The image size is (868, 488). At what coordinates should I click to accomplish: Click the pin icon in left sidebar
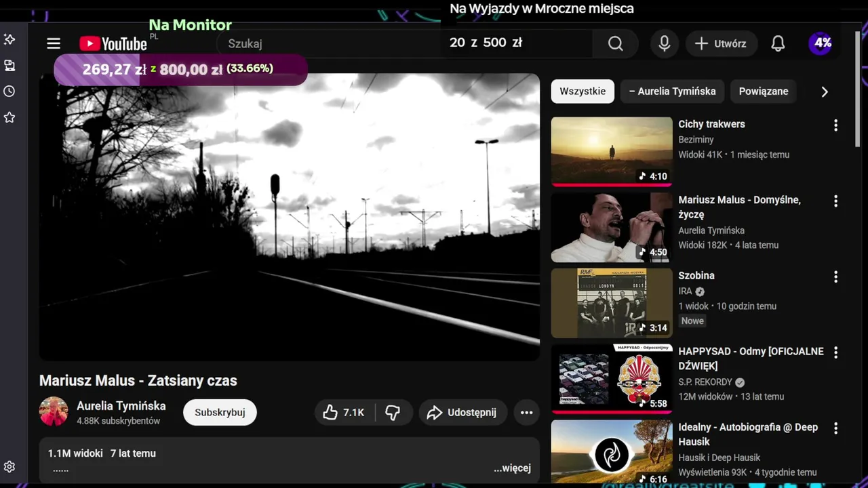click(9, 39)
